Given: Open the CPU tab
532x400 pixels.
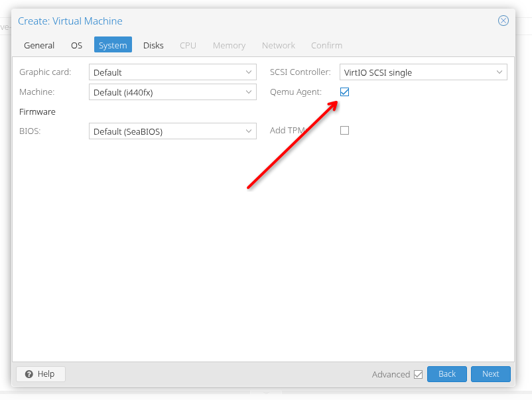Looking at the screenshot, I should 188,45.
